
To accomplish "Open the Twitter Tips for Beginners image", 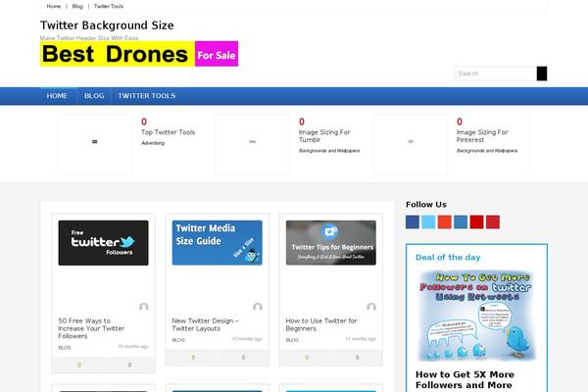I will coord(331,243).
